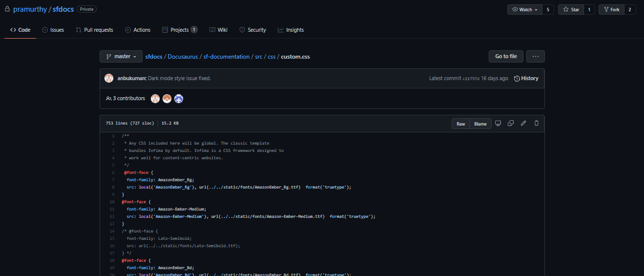
Task: Delete the file using the trash icon
Action: click(536, 124)
